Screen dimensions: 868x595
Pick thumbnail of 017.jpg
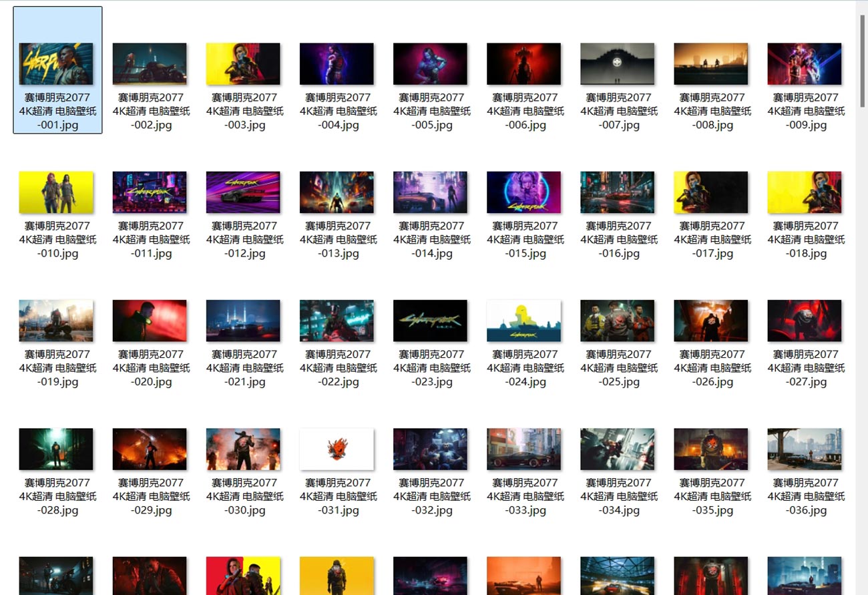pyautogui.click(x=710, y=192)
